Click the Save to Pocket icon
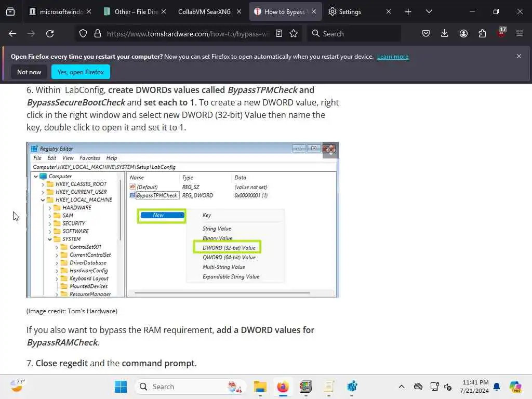The image size is (532, 399). coord(426,33)
